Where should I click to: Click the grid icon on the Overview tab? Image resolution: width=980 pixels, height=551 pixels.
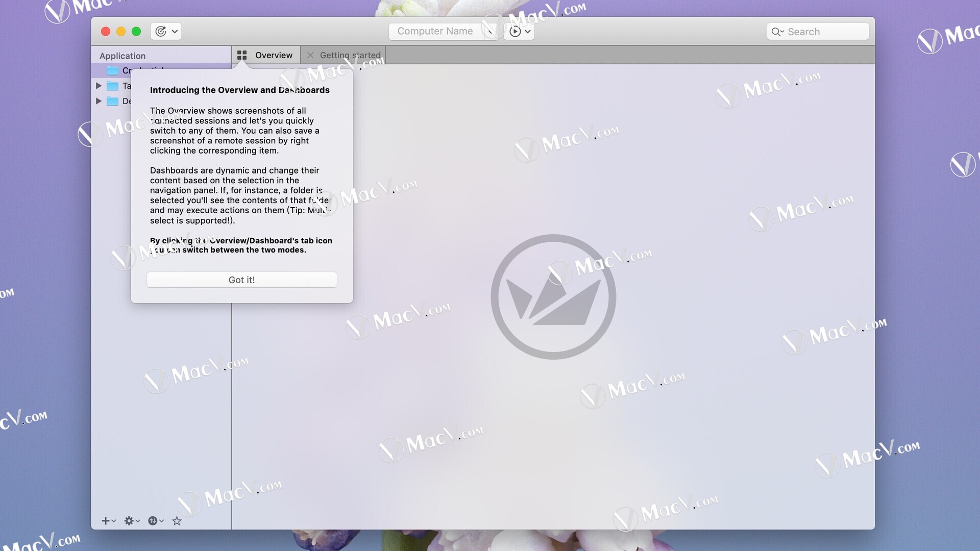(241, 55)
